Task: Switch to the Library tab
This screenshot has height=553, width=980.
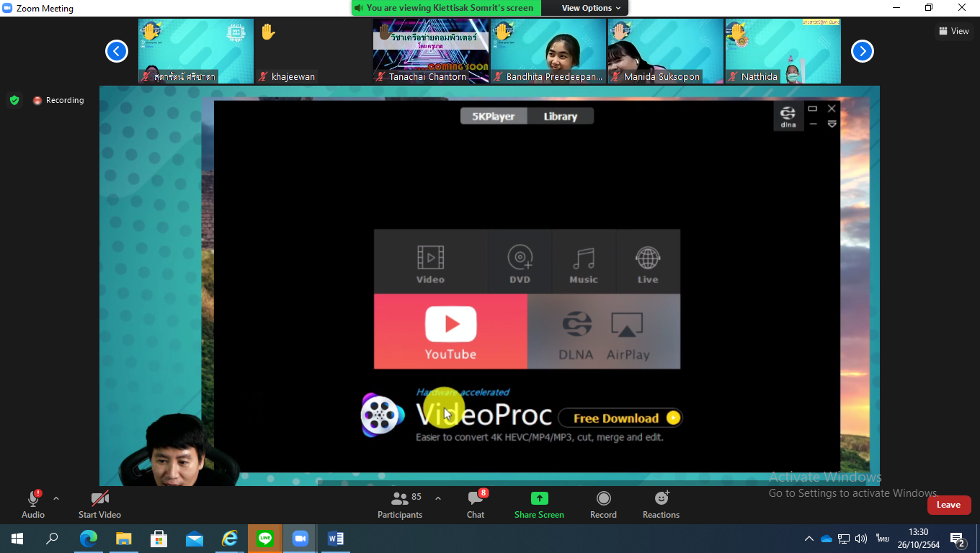Action: pyautogui.click(x=560, y=116)
